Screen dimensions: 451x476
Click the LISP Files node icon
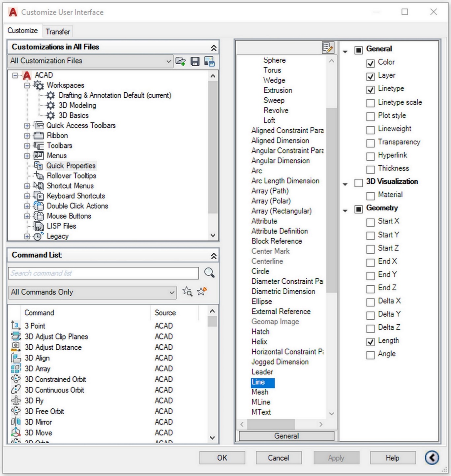(x=39, y=226)
